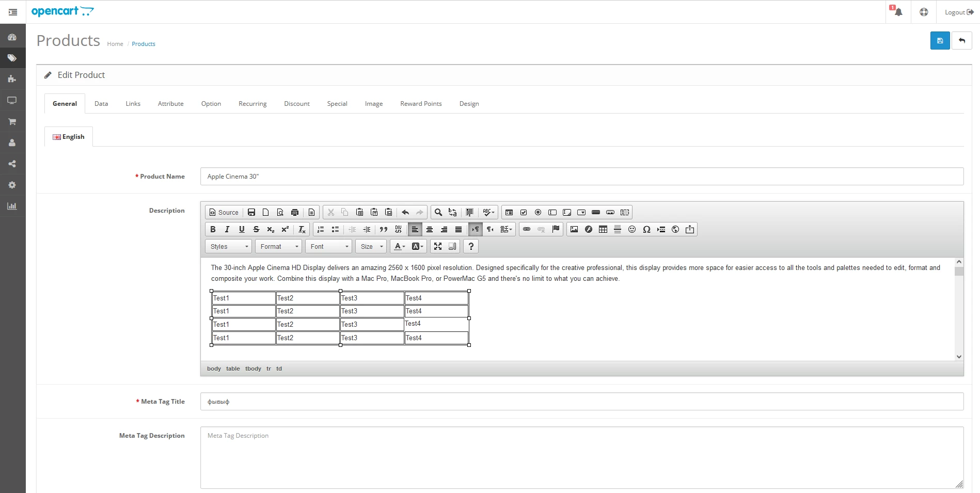
Task: Click the Logout link
Action: [x=959, y=12]
